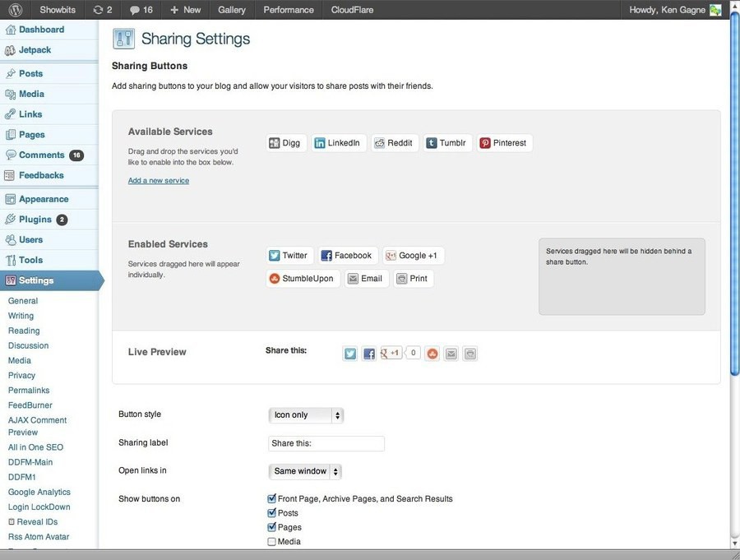This screenshot has height=560, width=740.
Task: Click the print icon in Live Preview
Action: [469, 354]
